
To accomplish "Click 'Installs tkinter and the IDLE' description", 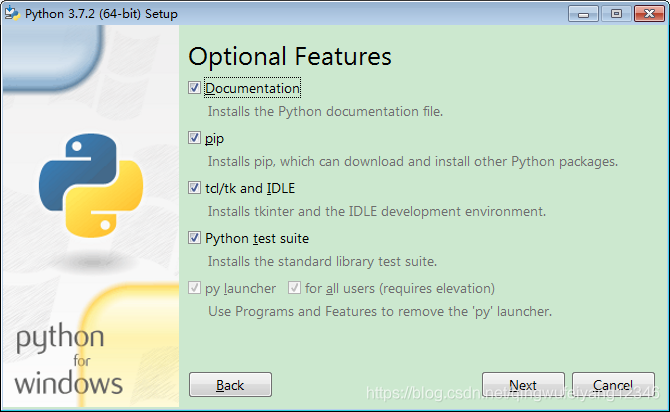I will (377, 212).
